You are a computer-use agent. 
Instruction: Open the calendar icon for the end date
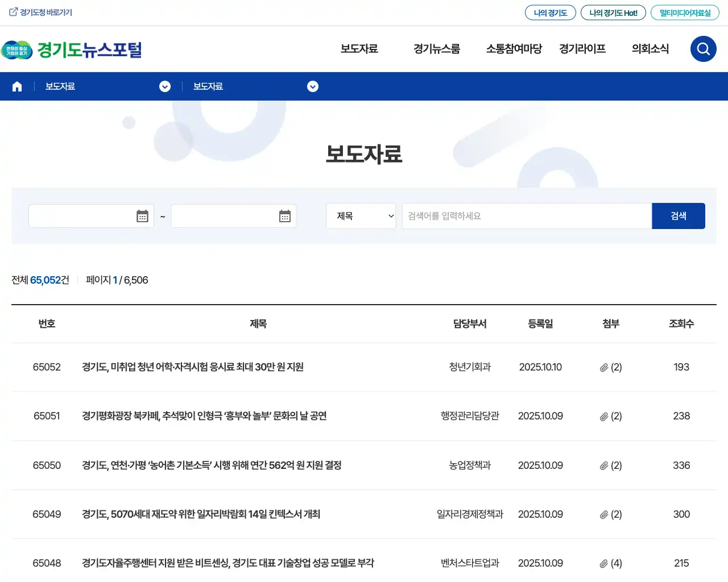284,216
